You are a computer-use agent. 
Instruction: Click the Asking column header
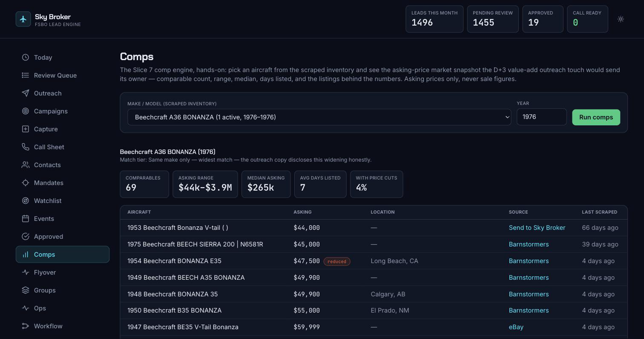(302, 212)
